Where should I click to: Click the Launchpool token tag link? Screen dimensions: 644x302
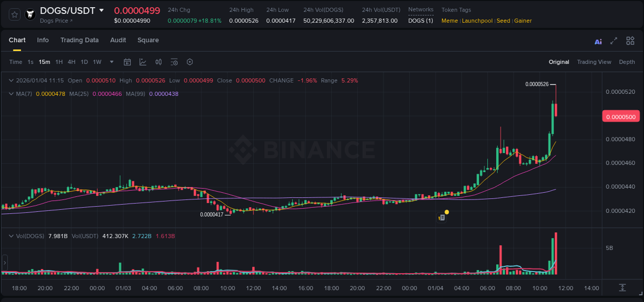click(x=477, y=21)
